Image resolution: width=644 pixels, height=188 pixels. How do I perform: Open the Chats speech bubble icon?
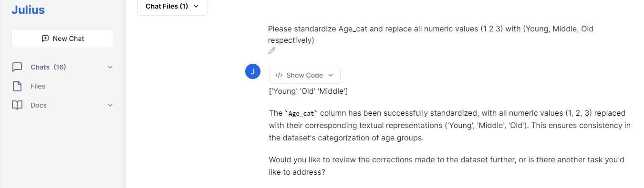(17, 67)
